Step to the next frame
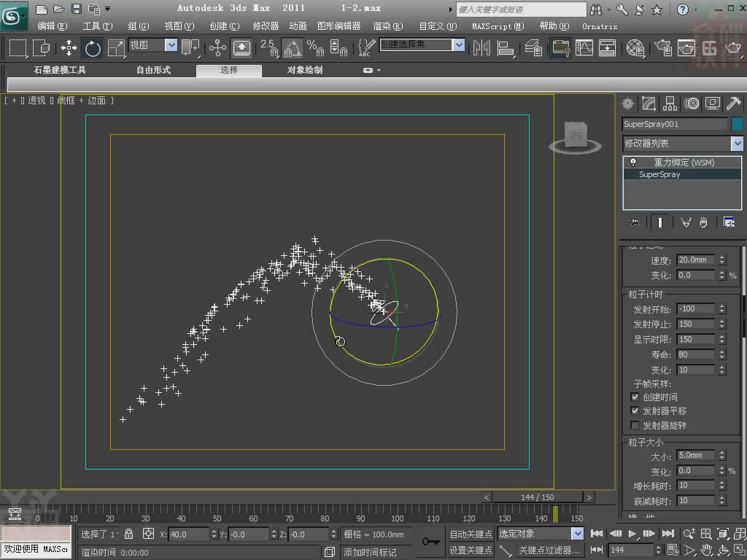This screenshot has height=560, width=747. [x=649, y=534]
